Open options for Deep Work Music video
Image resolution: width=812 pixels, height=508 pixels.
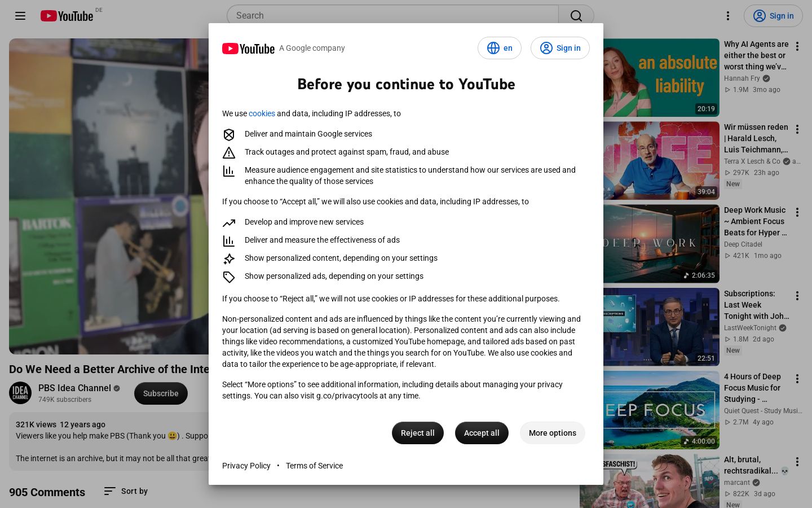coord(797,212)
